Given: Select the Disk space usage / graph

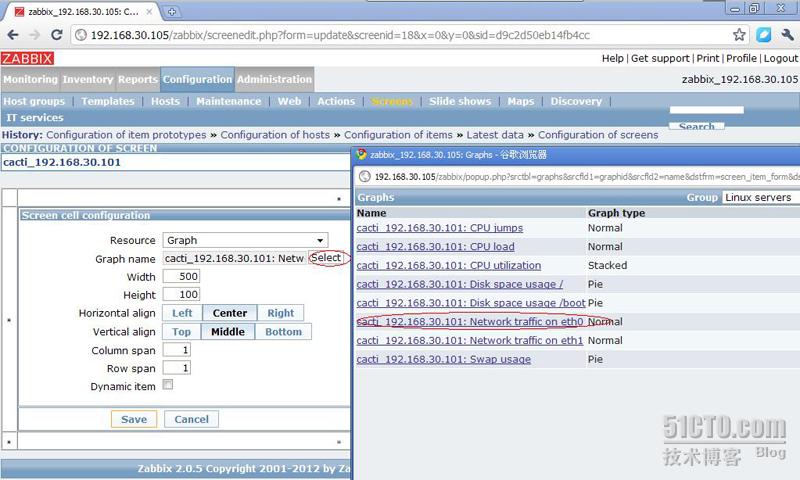Looking at the screenshot, I should 460,284.
